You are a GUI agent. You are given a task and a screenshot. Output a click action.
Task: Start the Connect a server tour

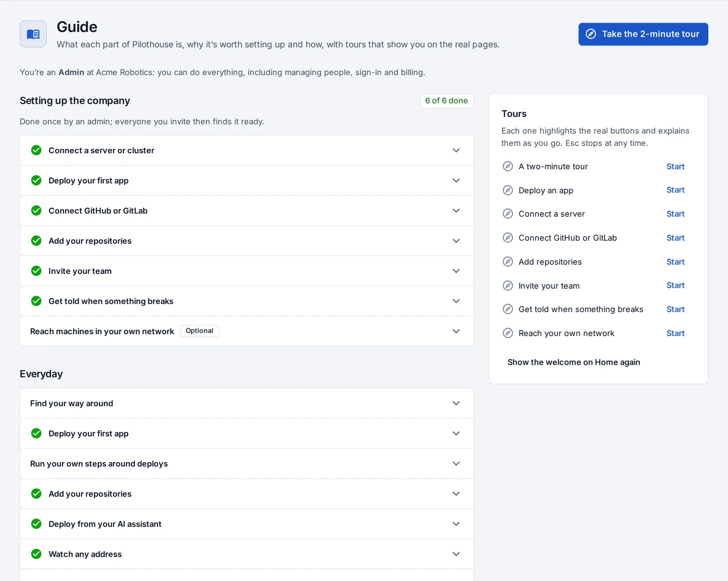[675, 214]
